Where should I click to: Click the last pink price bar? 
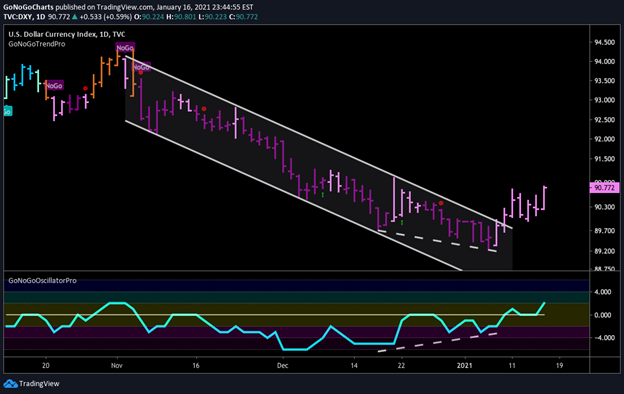click(544, 198)
